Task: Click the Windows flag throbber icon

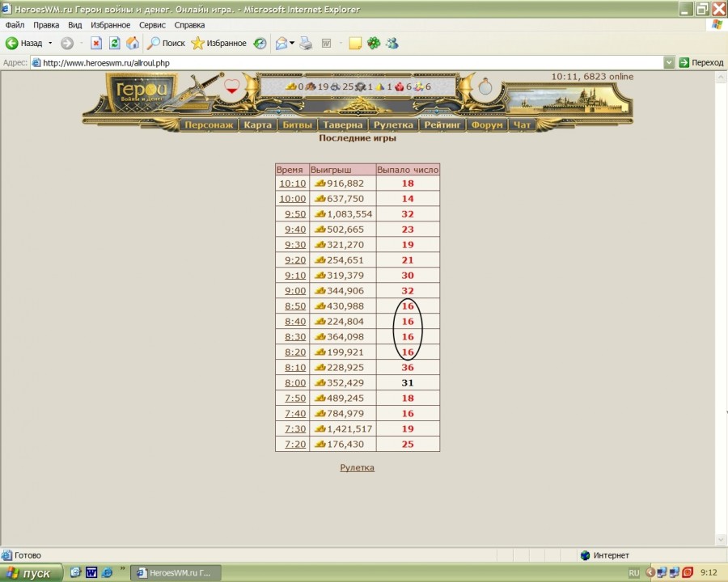Action: 717,24
